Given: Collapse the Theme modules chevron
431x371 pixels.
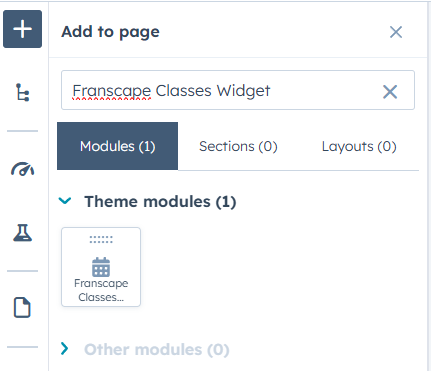Looking at the screenshot, I should (x=65, y=201).
